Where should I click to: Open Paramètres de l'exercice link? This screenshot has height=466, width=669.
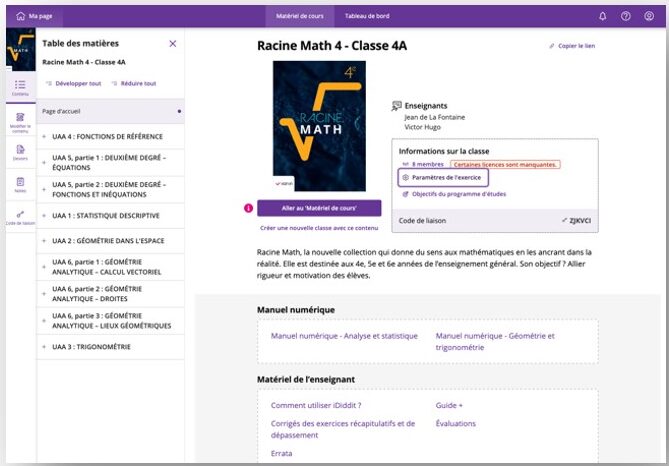443,178
